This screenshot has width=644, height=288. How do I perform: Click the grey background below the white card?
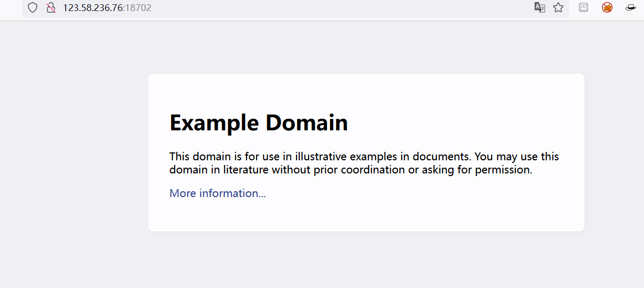[366, 260]
